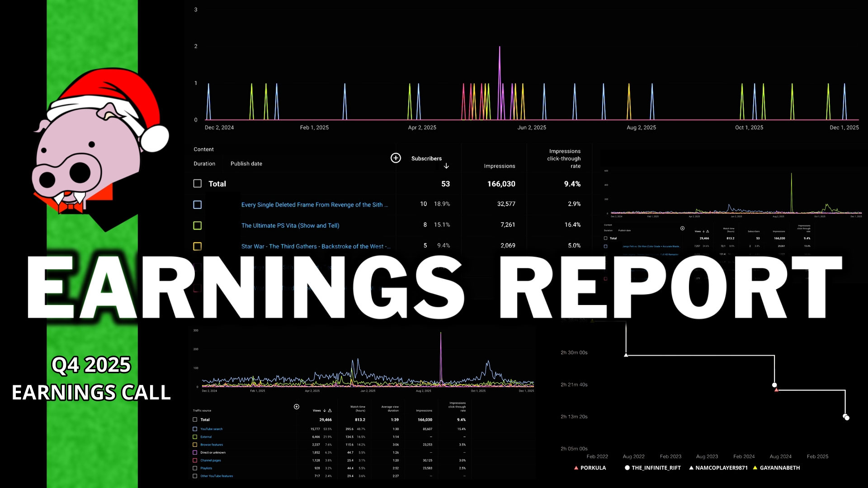Open The Ultimate PS Vita (Show and Tell) link
The width and height of the screenshot is (868, 488).
click(290, 225)
